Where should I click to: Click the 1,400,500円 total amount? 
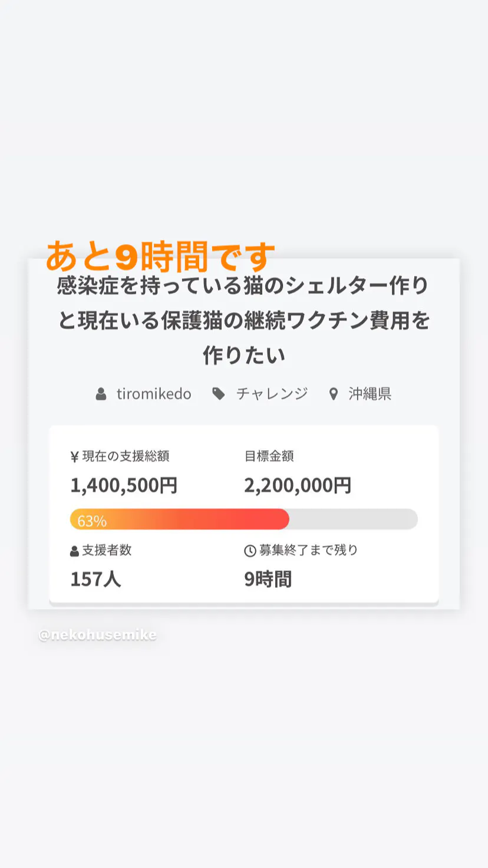124,485
